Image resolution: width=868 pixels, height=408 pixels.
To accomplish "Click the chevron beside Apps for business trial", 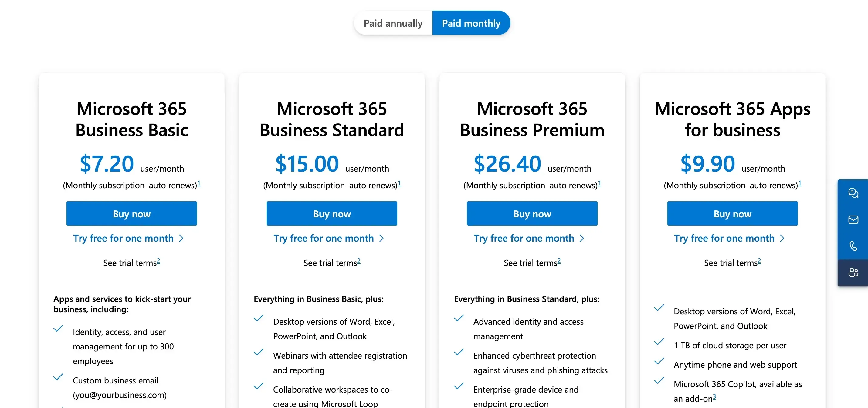I will pos(782,238).
